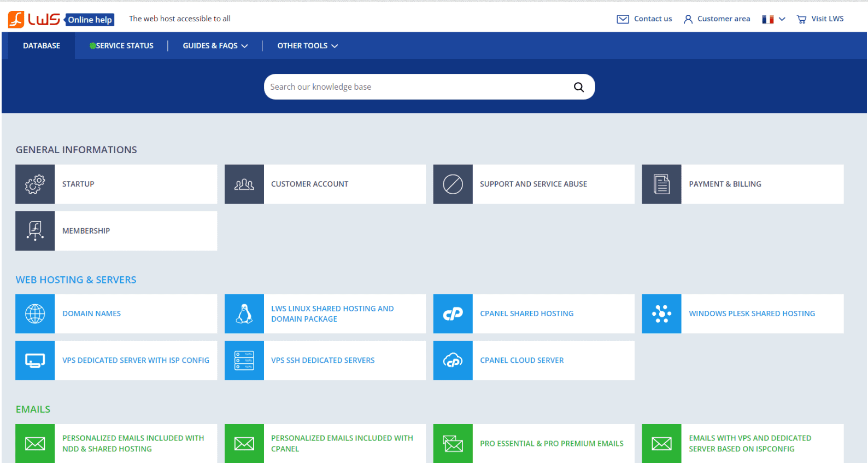This screenshot has height=464, width=868.
Task: Open the Online help badge
Action: click(90, 20)
